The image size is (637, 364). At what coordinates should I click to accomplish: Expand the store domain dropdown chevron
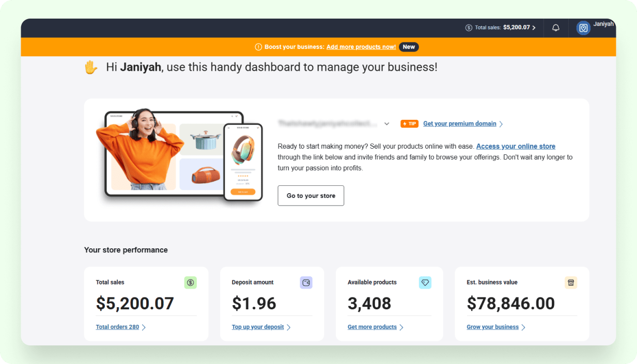(x=387, y=124)
